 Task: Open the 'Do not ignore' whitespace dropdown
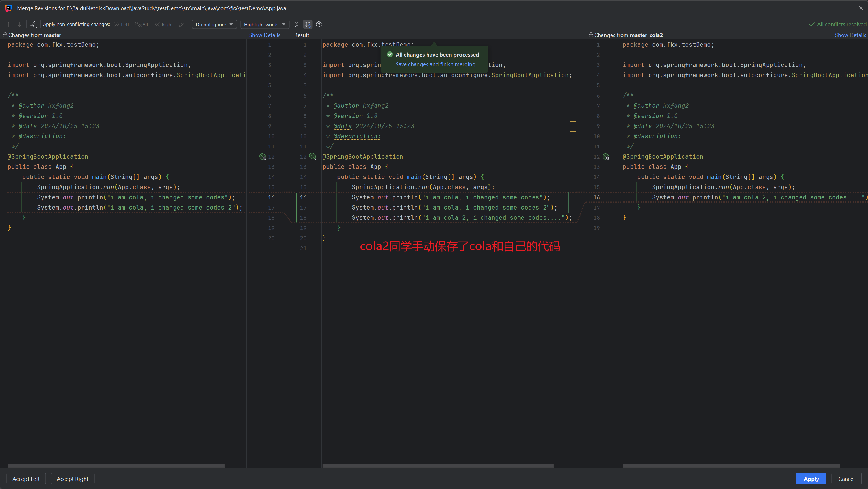(x=214, y=24)
